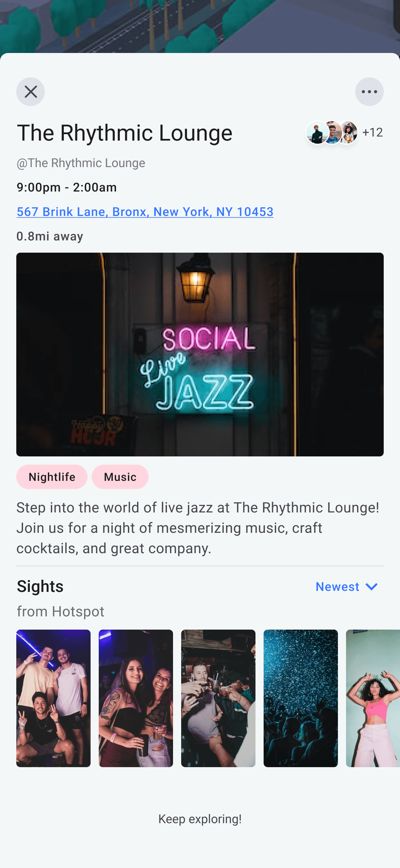Open the three-dot more options menu
The width and height of the screenshot is (400, 868).
coord(369,92)
